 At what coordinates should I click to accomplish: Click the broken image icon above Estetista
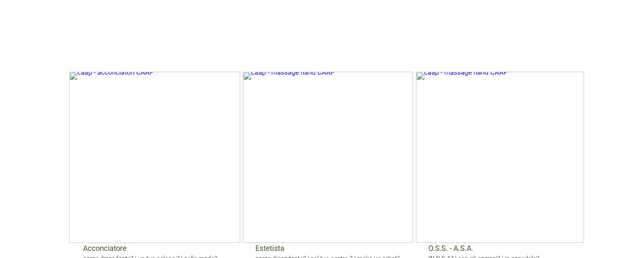pos(247,76)
